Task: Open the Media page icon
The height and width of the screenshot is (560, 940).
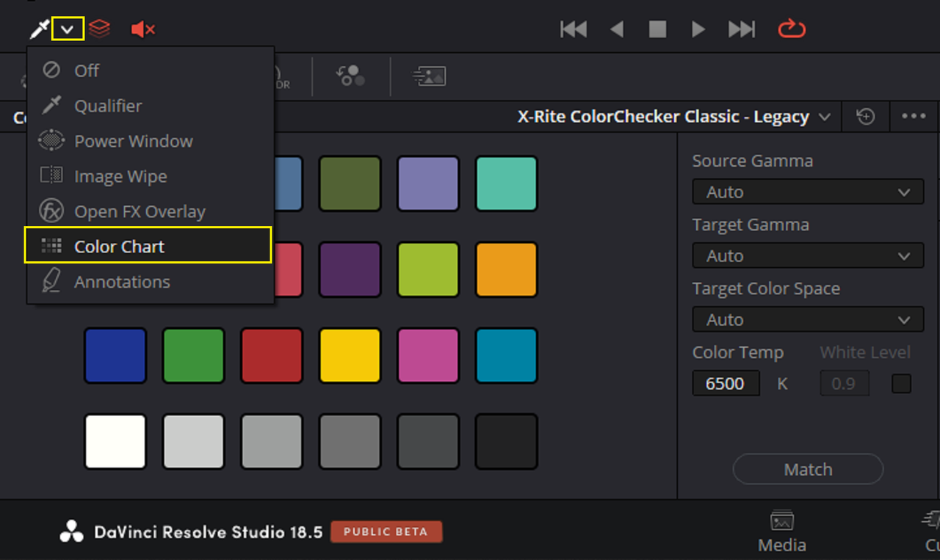Action: coord(782,532)
